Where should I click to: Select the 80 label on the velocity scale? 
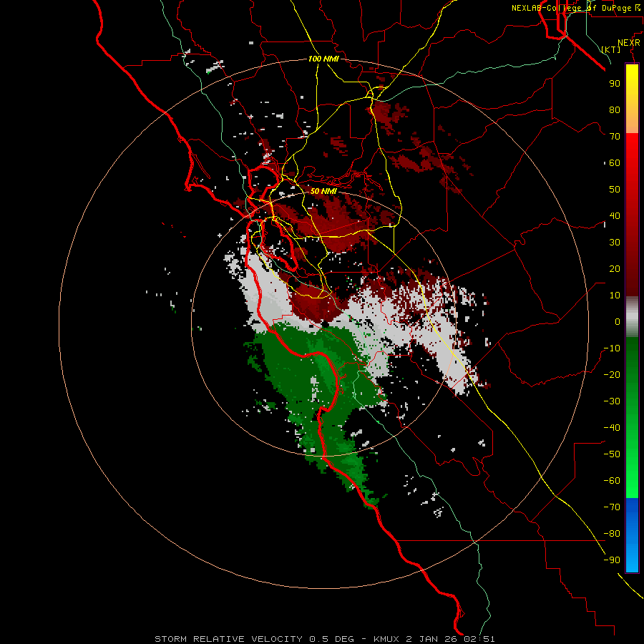pyautogui.click(x=615, y=110)
